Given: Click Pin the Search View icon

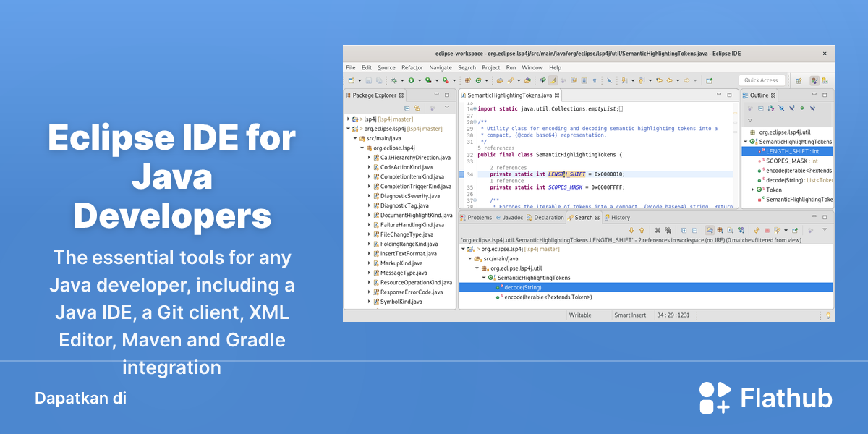Looking at the screenshot, I should click(x=795, y=231).
